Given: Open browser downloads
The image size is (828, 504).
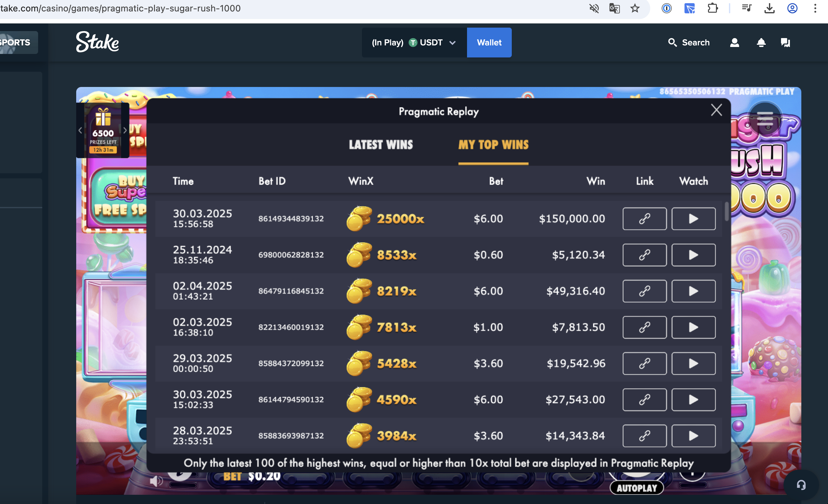Looking at the screenshot, I should click(x=770, y=8).
